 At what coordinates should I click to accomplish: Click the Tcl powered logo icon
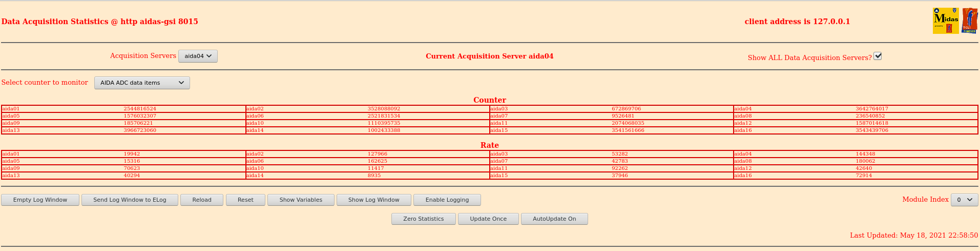[969, 21]
